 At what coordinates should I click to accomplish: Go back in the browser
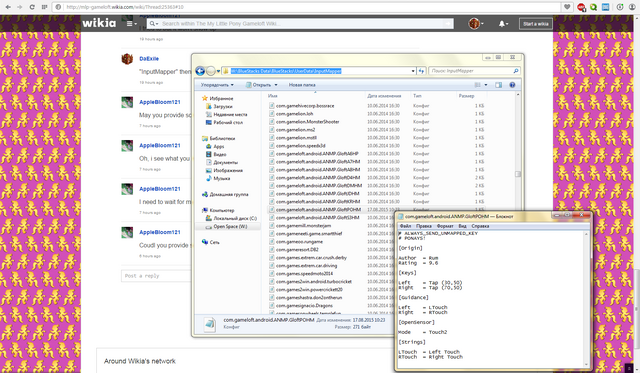[8, 7]
